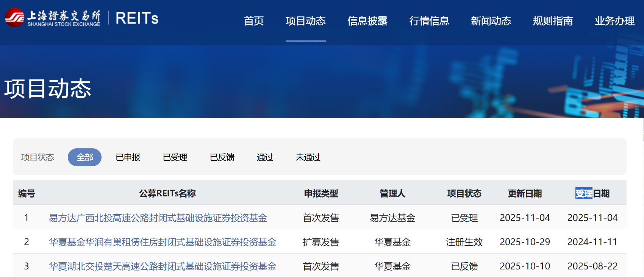The width and height of the screenshot is (644, 277).
Task: Filter projects by 已反馈 status
Action: click(222, 157)
